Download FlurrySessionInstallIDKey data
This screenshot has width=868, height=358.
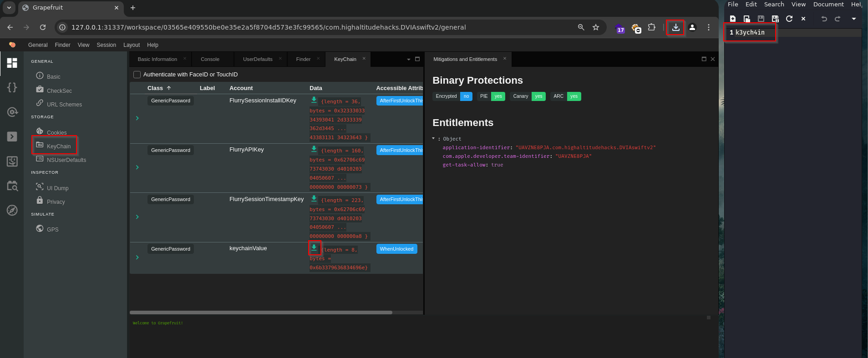click(314, 100)
